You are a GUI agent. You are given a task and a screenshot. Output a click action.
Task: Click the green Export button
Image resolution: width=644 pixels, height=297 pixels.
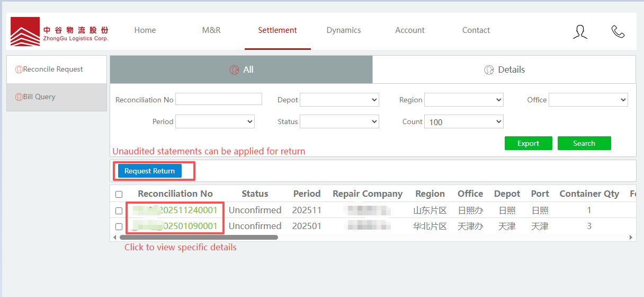coord(528,143)
